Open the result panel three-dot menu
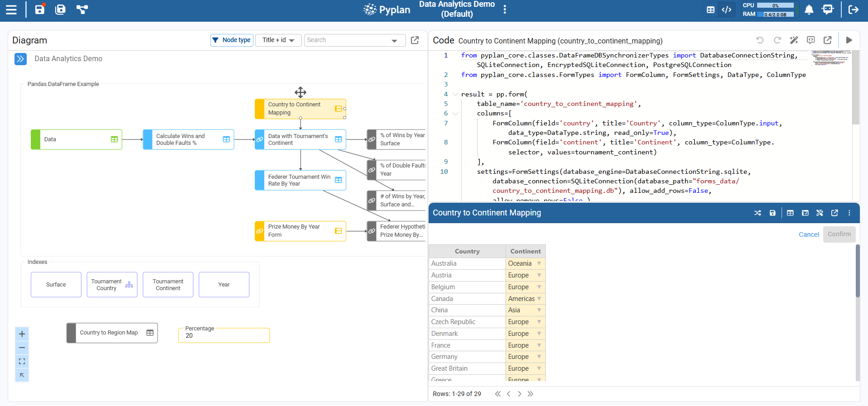Screen dimensions: 868x406 tap(849, 213)
